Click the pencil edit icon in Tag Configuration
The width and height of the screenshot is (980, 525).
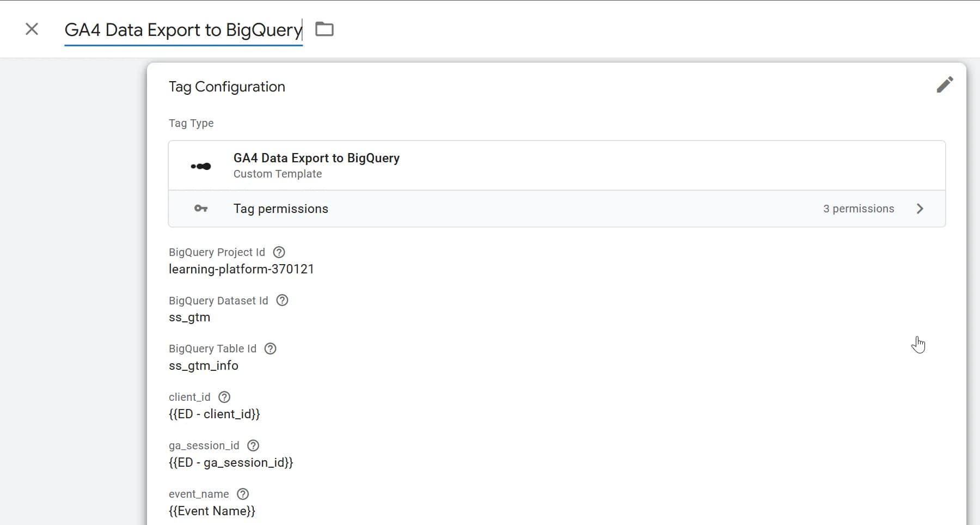coord(945,84)
